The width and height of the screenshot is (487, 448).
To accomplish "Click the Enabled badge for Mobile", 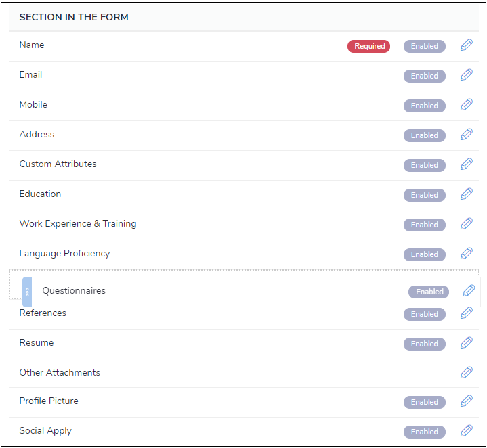I will click(x=425, y=106).
